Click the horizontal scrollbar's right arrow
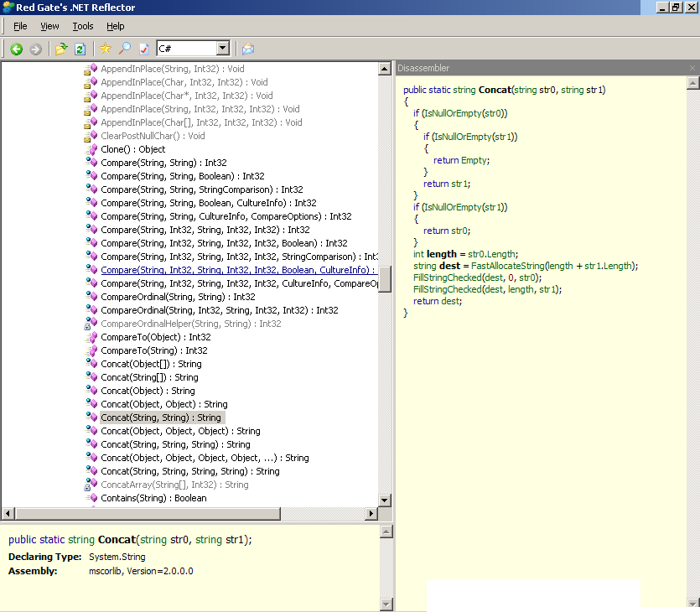700x612 pixels. [371, 514]
